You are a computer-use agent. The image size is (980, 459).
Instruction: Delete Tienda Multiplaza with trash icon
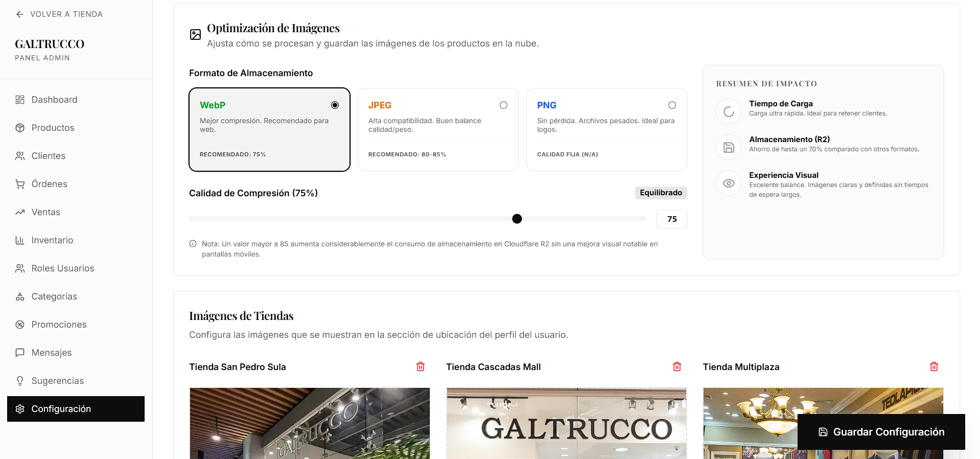coord(934,366)
